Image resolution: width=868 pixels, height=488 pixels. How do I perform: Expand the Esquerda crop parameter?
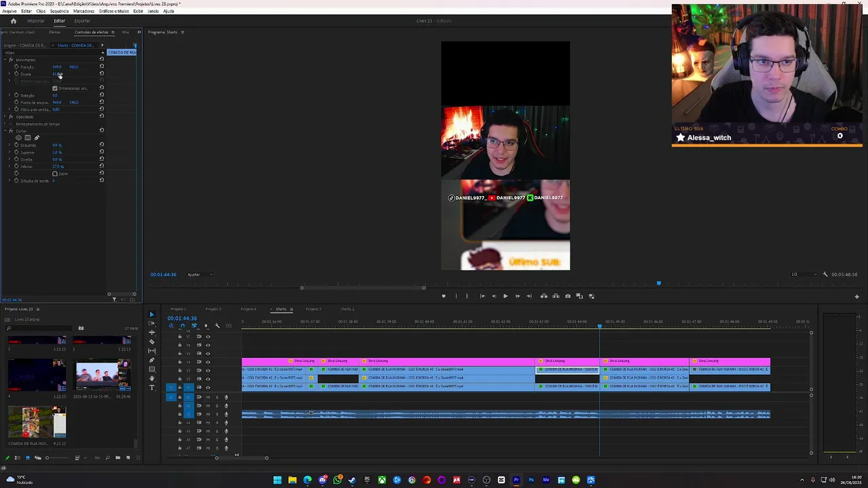click(9, 145)
